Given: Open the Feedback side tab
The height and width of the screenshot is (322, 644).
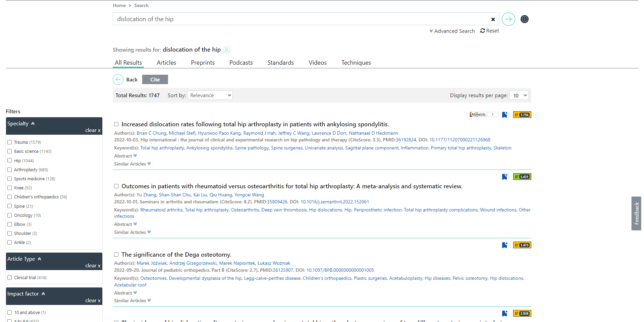Looking at the screenshot, I should pyautogui.click(x=636, y=213).
